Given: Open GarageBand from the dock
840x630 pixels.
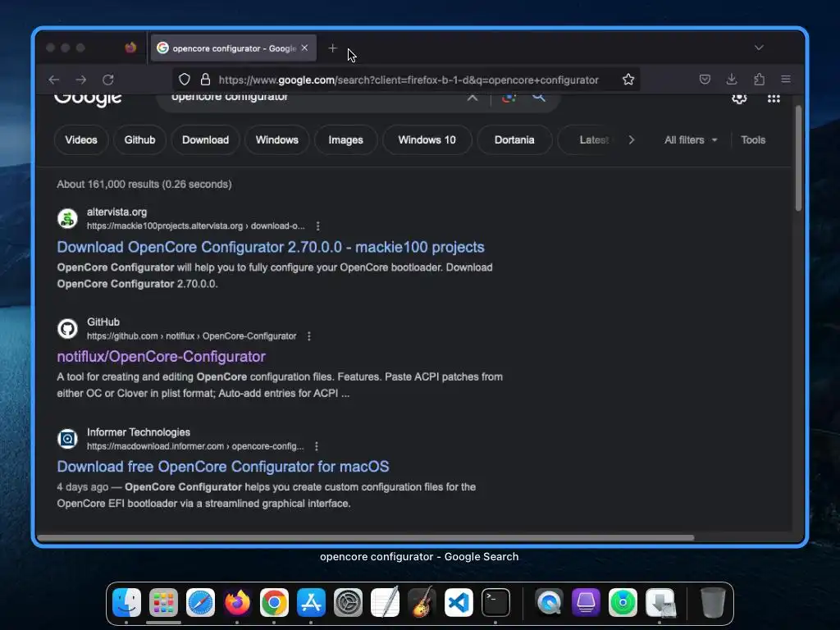Looking at the screenshot, I should point(422,603).
